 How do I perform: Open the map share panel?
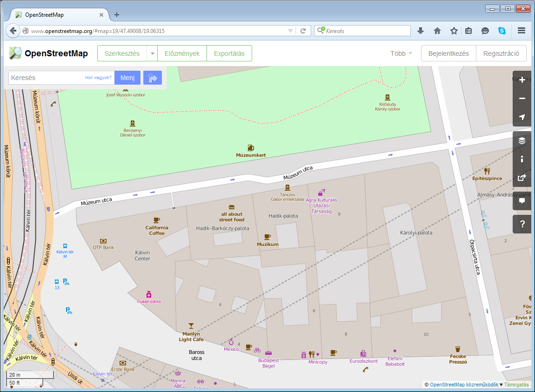coord(522,178)
